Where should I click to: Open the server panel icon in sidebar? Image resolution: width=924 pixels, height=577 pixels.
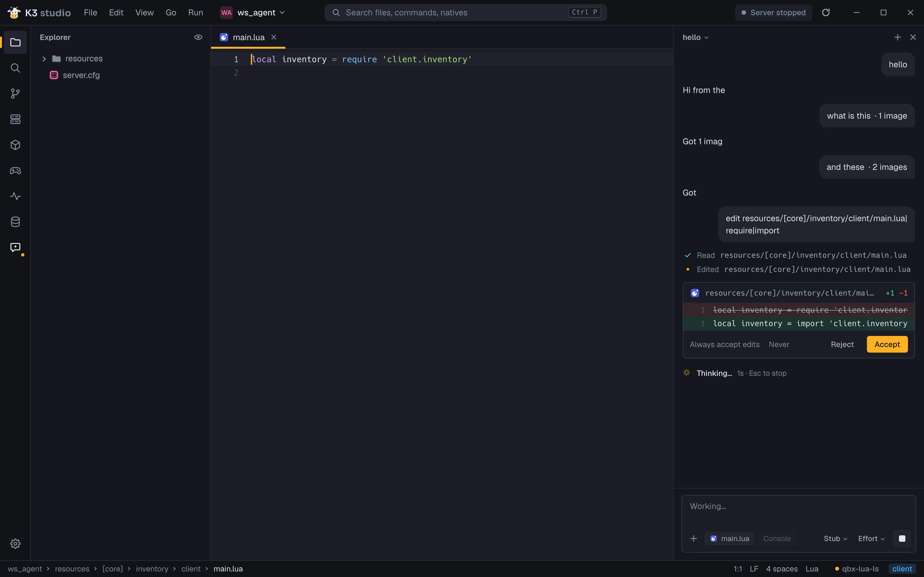click(x=15, y=119)
